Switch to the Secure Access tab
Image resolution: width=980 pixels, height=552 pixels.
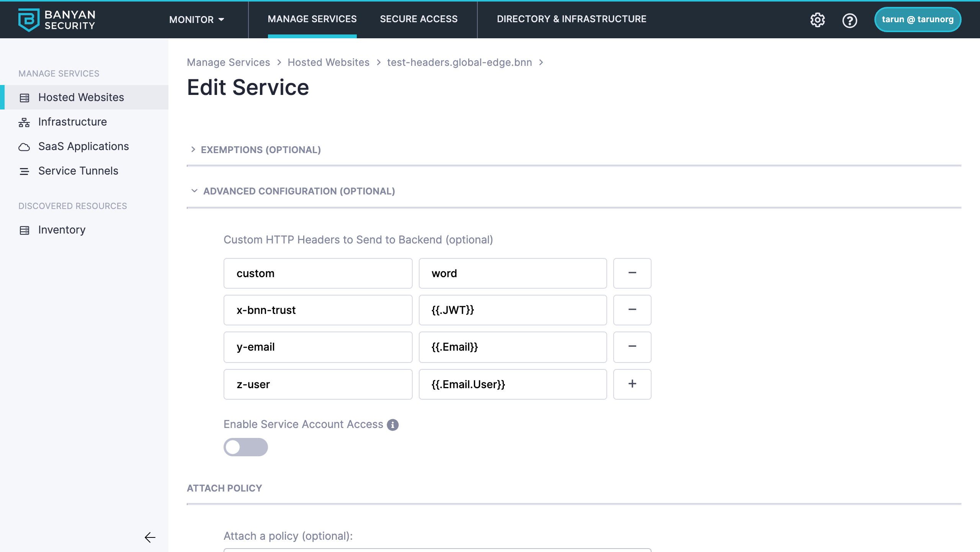coord(418,19)
